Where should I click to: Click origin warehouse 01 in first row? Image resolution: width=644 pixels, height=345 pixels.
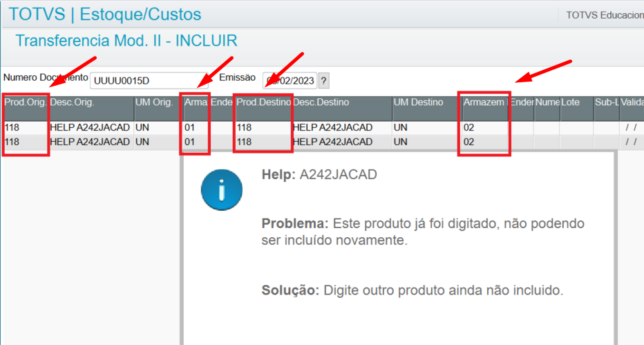point(196,128)
